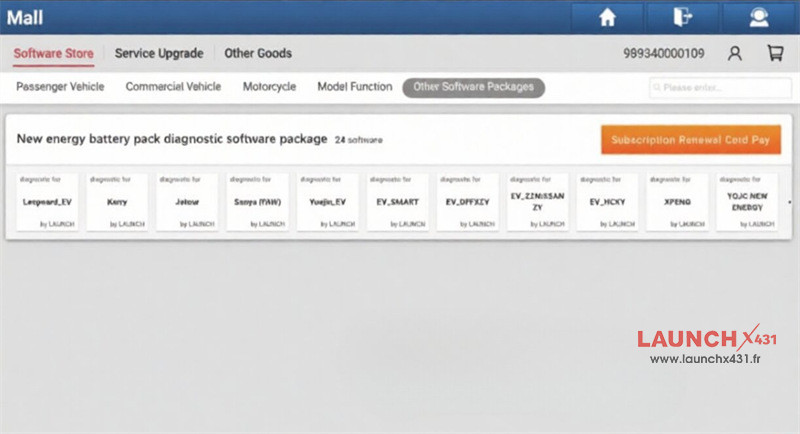Switch to Other Goods tab

(x=258, y=53)
